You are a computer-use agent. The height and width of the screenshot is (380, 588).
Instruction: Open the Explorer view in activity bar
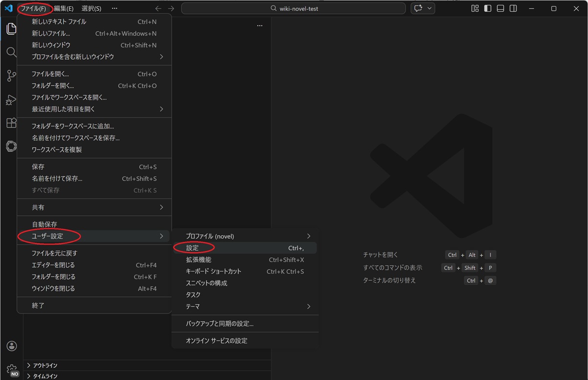[x=11, y=29]
